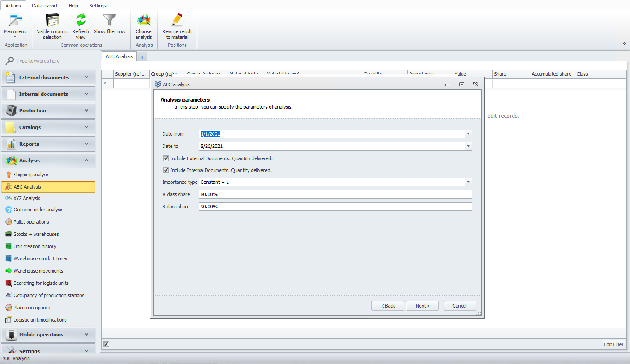Image resolution: width=630 pixels, height=364 pixels.
Task: Maximize the ABC analysis dialog
Action: click(462, 84)
